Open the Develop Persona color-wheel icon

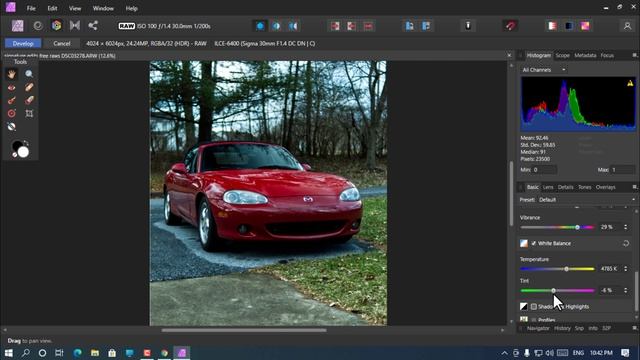pos(56,25)
